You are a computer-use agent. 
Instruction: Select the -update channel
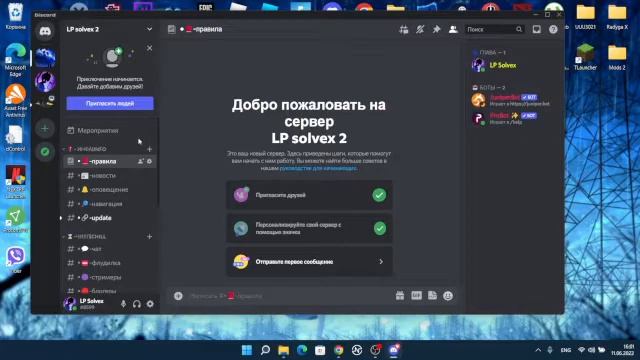click(109, 218)
